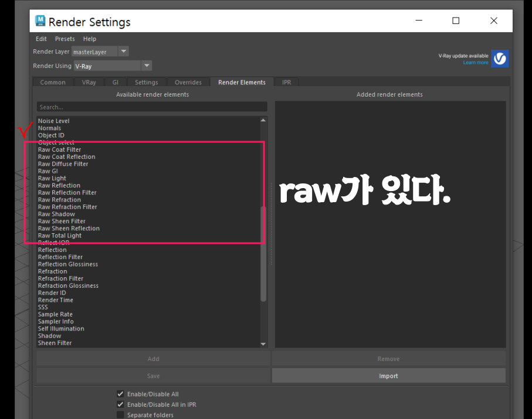Screen dimensions: 532x419
Task: Select Raw Light element
Action: point(52,178)
